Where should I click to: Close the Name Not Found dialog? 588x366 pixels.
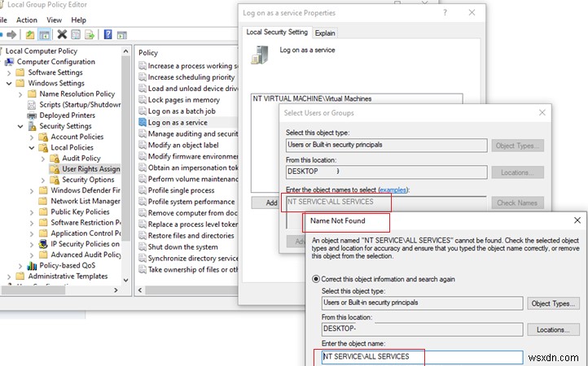[577, 220]
